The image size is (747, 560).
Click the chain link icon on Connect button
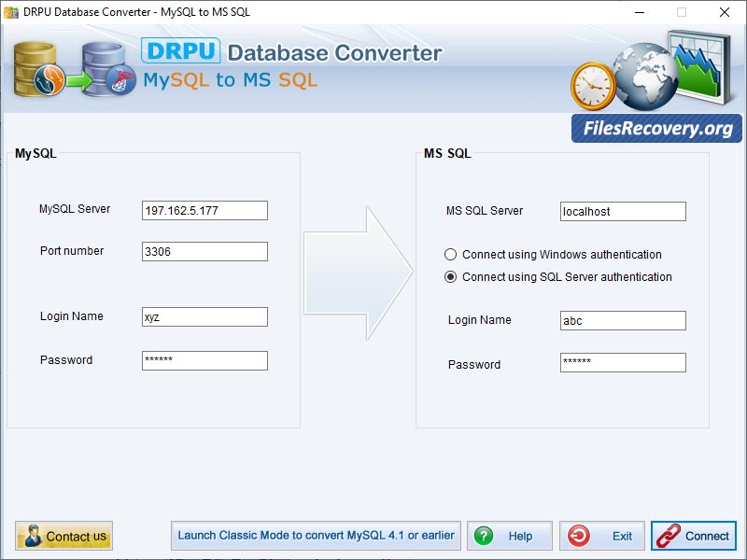[668, 536]
